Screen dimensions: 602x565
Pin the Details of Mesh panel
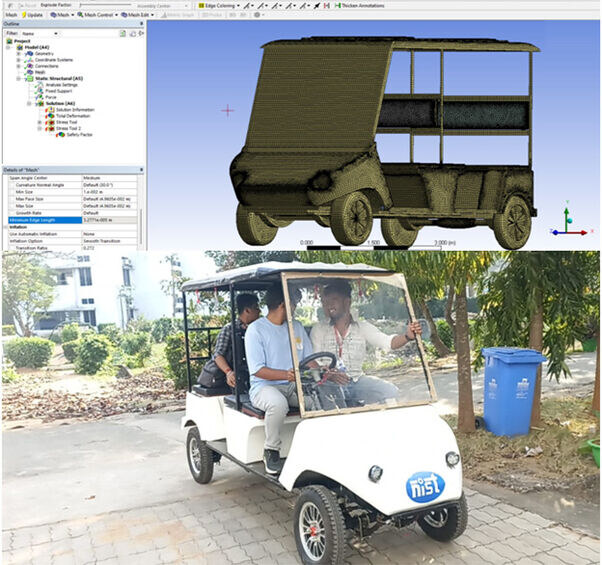141,168
